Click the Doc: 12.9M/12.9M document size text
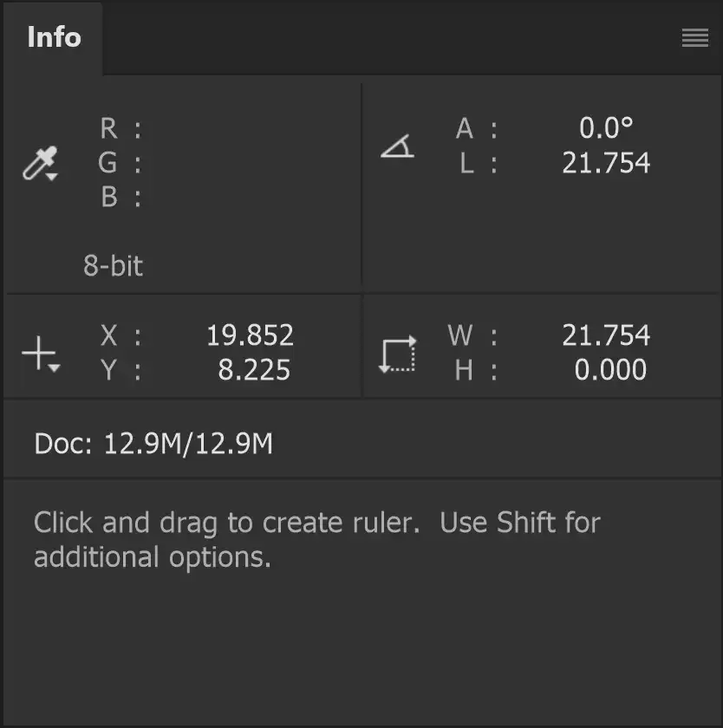Image resolution: width=723 pixels, height=728 pixels. pyautogui.click(x=153, y=443)
